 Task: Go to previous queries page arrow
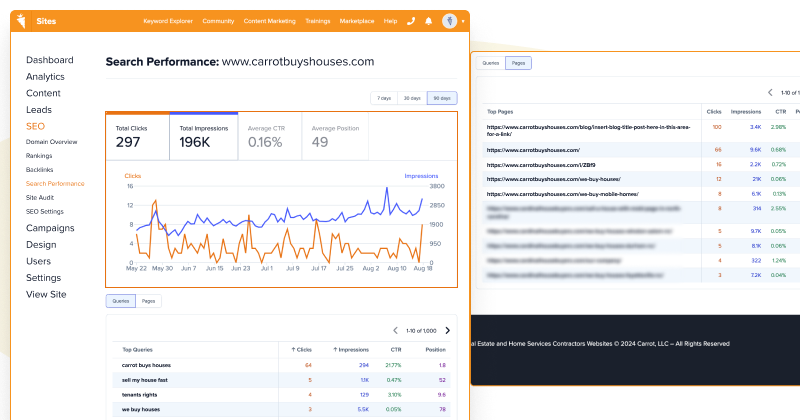click(395, 331)
